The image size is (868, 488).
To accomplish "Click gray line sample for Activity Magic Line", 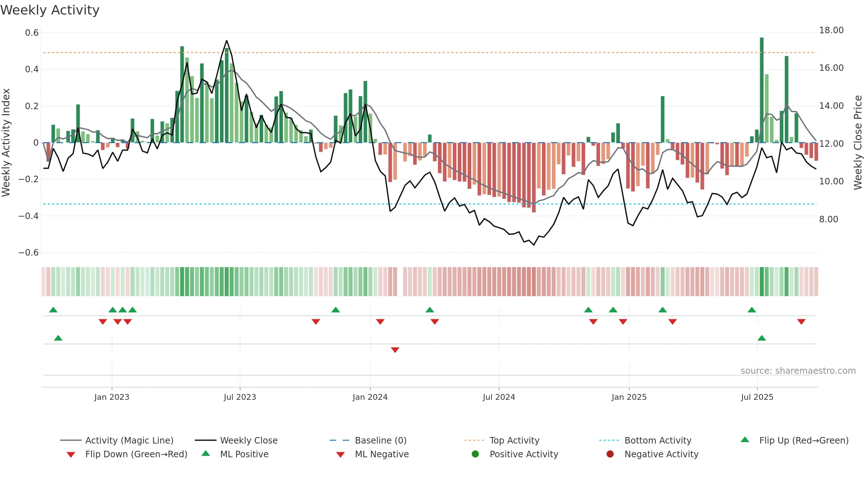I will [x=71, y=440].
